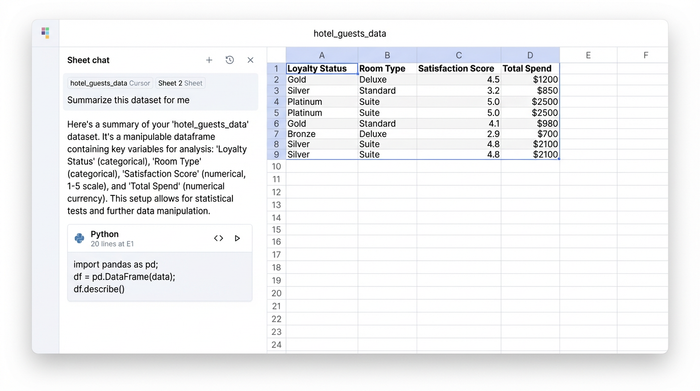This screenshot has width=700, height=391.
Task: Click the '3.2' satisfaction score cell
Action: pos(458,91)
